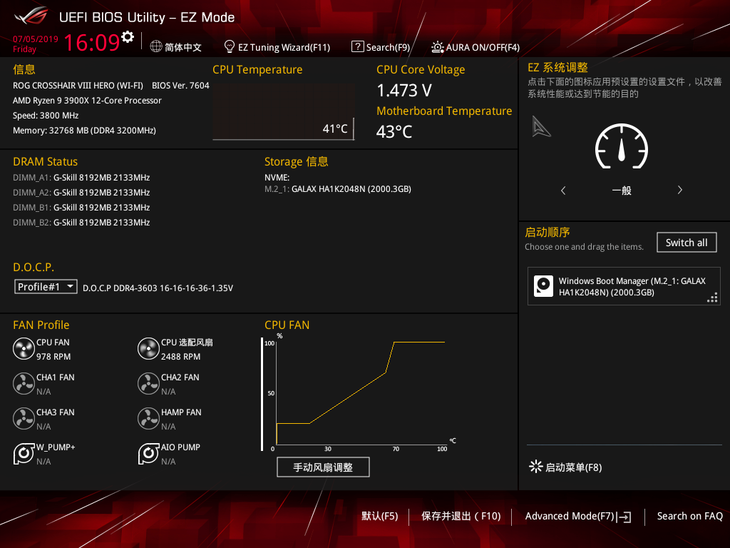
Task: Go to previous EZ tuning preset
Action: tap(563, 190)
